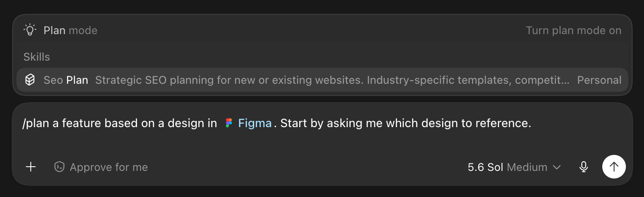644x197 pixels.
Task: Open the plus attachment menu
Action: point(31,167)
